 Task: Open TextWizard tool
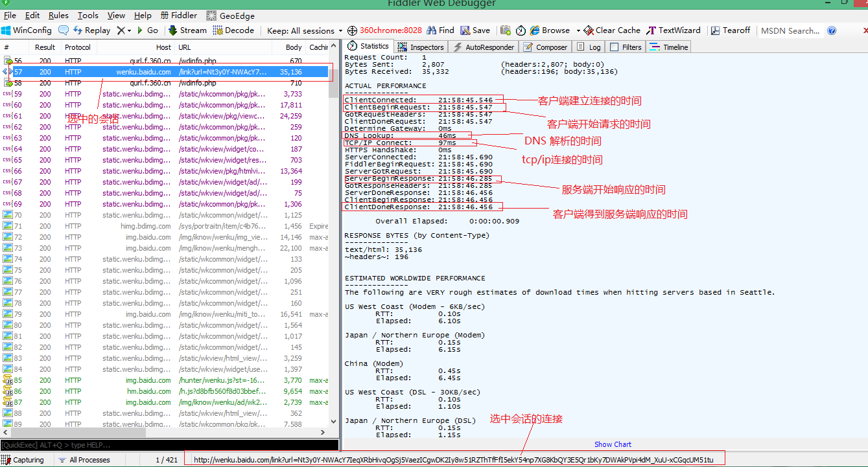point(674,30)
